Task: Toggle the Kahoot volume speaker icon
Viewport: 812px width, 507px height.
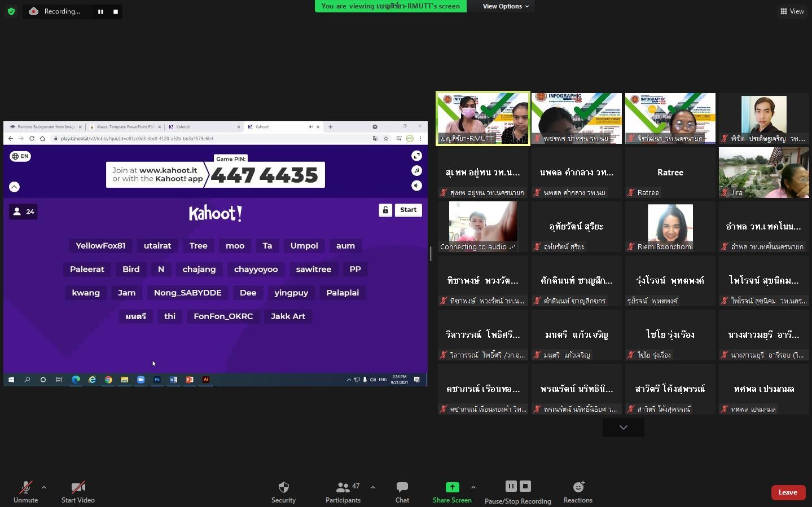Action: (x=416, y=186)
